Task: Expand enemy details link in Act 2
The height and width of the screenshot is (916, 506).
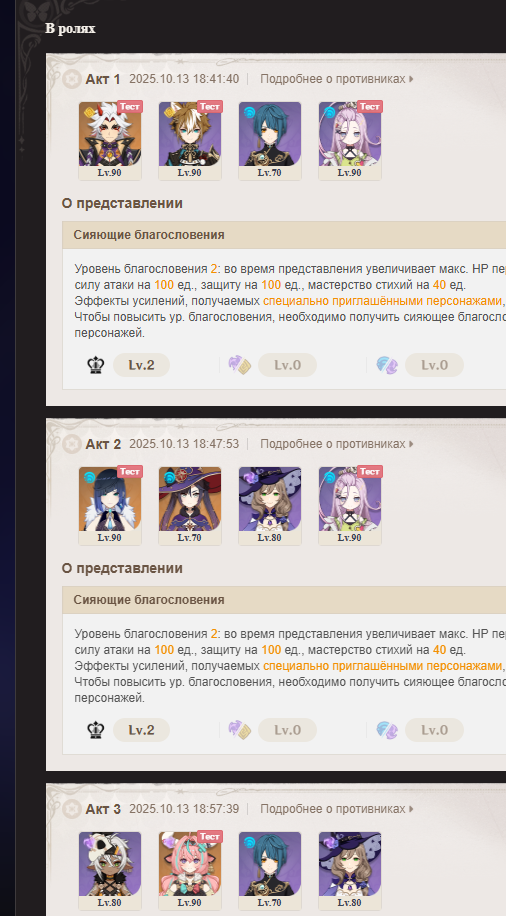Action: tap(337, 444)
